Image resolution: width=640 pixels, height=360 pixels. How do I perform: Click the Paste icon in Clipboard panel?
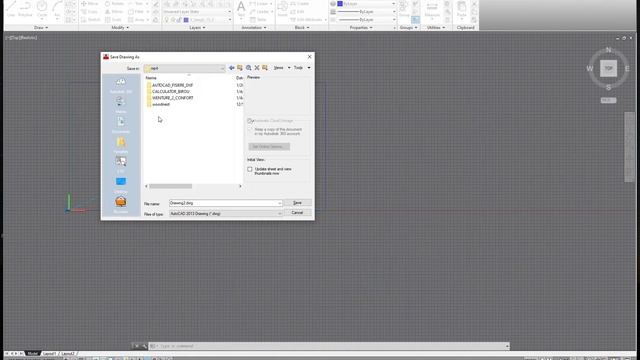pos(462,9)
